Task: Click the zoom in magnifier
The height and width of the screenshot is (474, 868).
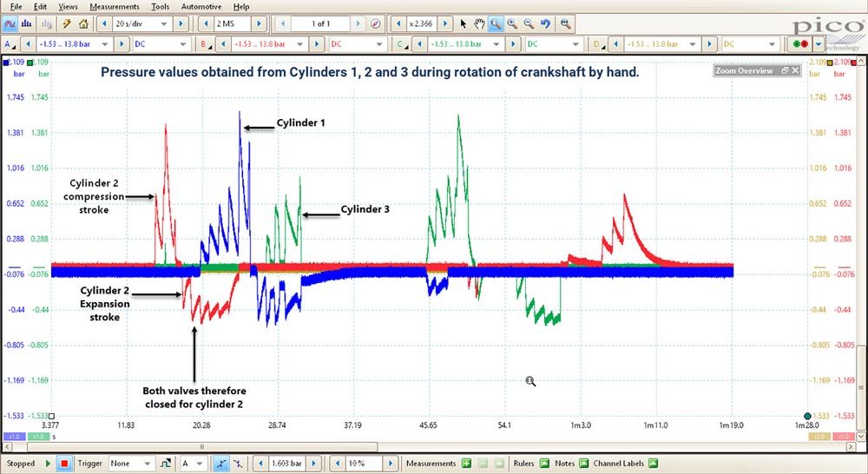Action: (512, 23)
